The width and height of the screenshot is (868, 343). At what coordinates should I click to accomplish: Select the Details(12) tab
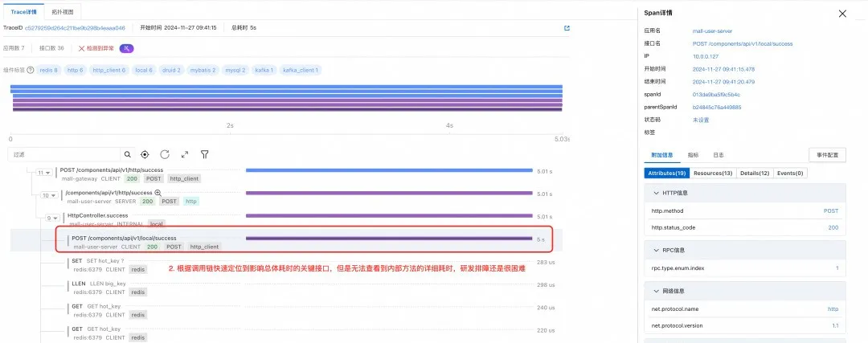tap(755, 174)
